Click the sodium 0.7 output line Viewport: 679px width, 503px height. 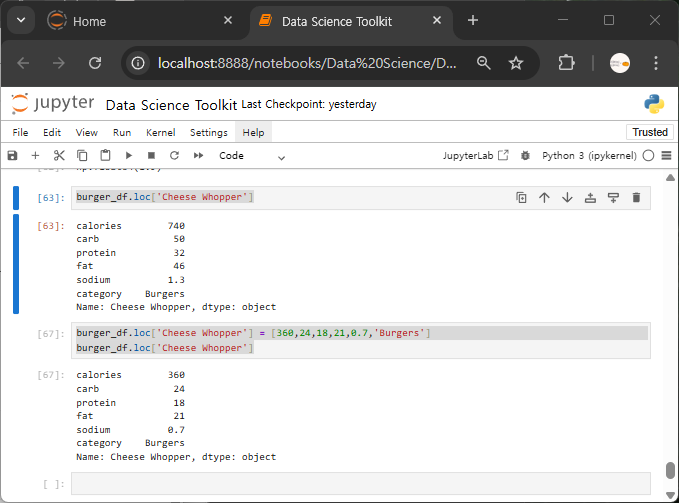[130, 430]
